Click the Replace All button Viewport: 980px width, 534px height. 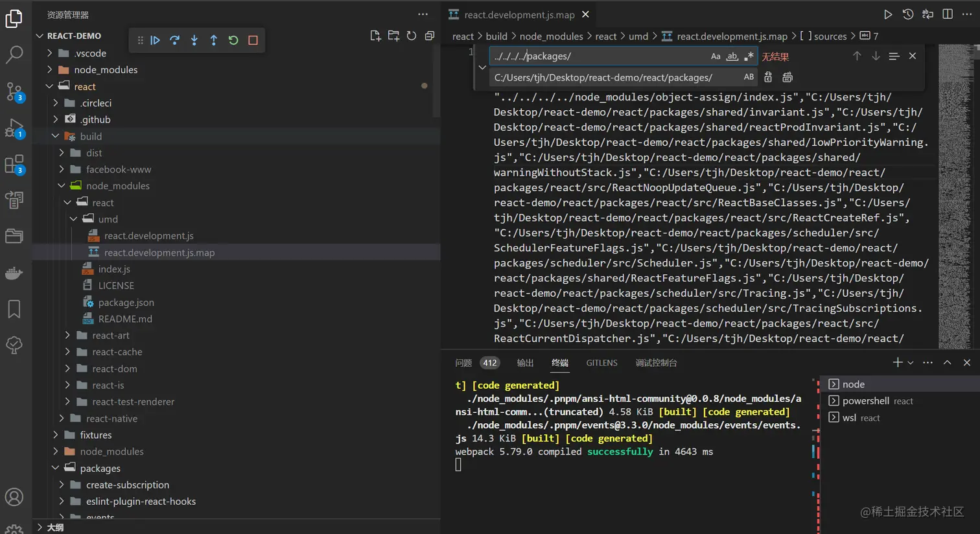coord(787,77)
